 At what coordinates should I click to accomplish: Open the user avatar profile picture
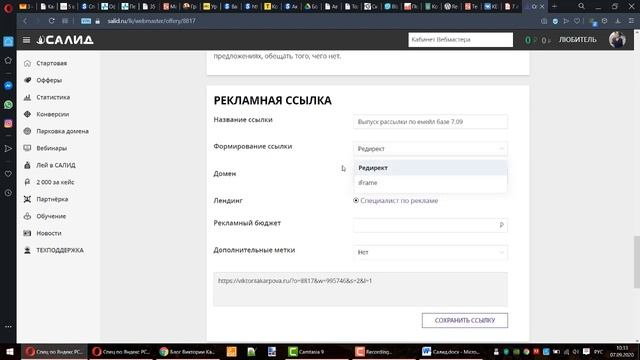[617, 40]
